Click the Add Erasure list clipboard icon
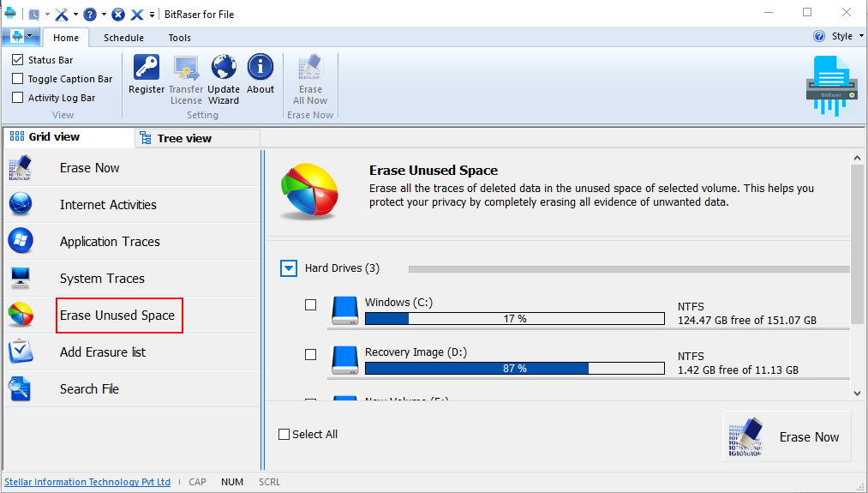Viewport: 868px width, 493px height. click(x=21, y=352)
